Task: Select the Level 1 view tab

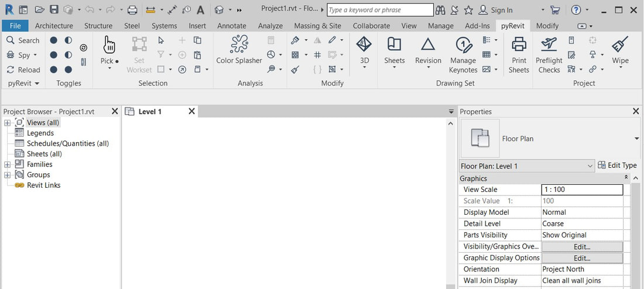Action: 150,112
